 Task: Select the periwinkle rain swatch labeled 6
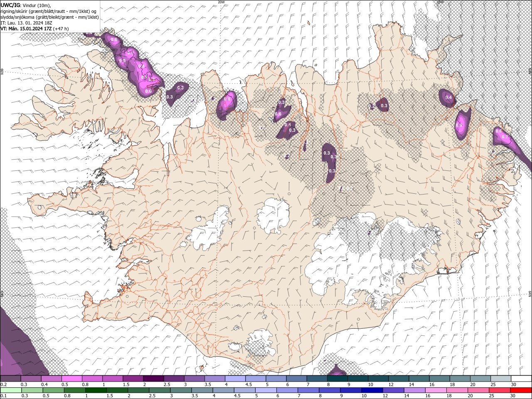click(x=287, y=390)
